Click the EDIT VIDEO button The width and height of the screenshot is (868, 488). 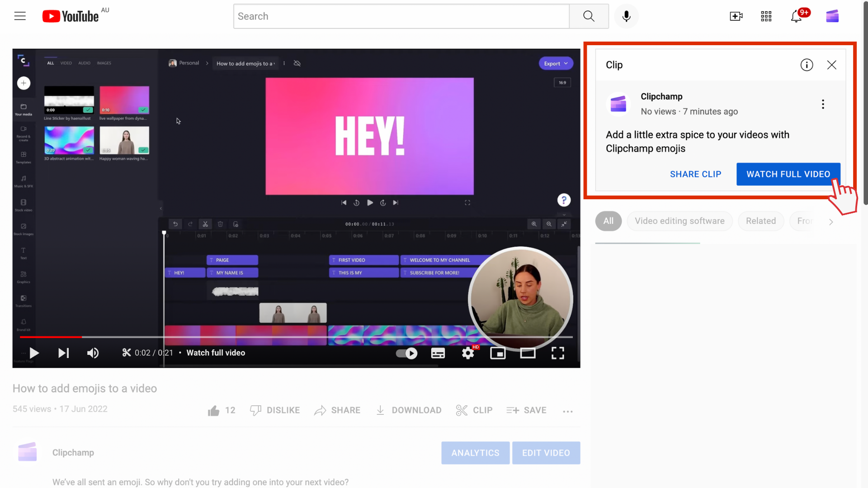pos(546,453)
